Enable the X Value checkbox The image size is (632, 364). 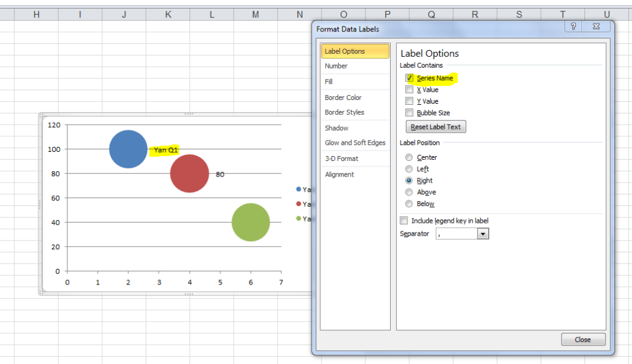(409, 89)
